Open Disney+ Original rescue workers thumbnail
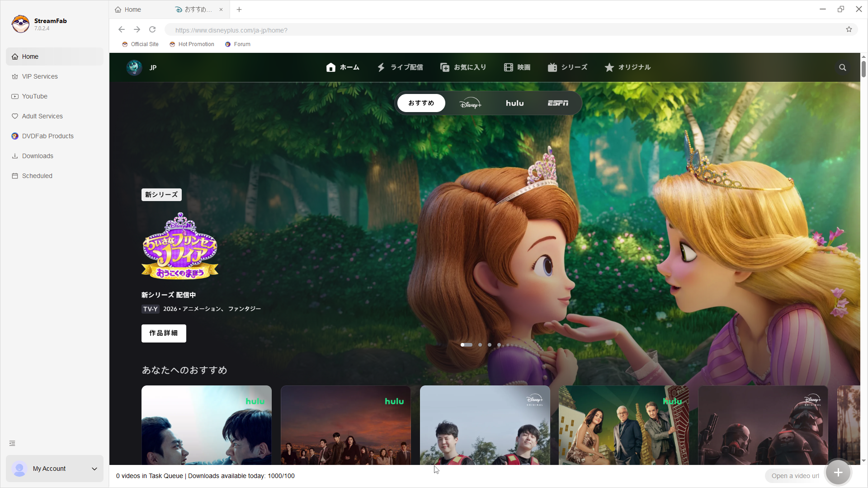This screenshot has width=868, height=488. pyautogui.click(x=485, y=425)
